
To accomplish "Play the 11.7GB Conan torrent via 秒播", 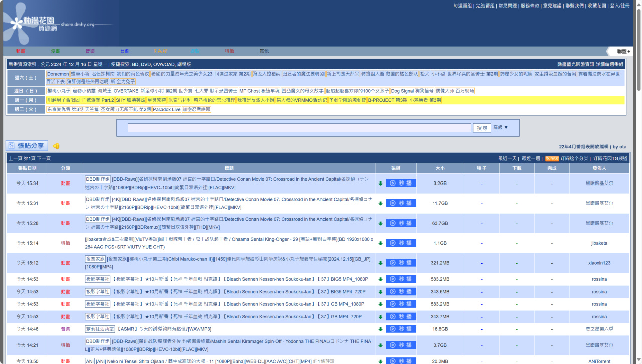I will point(401,203).
